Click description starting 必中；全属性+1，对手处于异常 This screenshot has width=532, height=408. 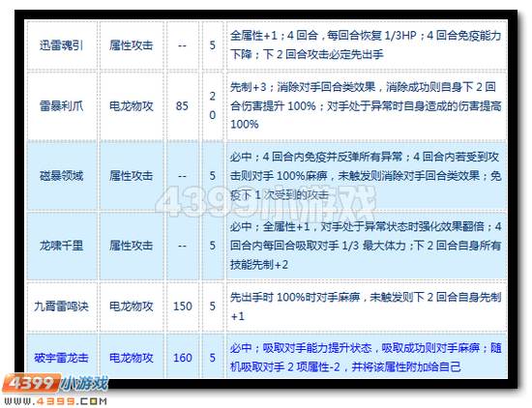366,246
